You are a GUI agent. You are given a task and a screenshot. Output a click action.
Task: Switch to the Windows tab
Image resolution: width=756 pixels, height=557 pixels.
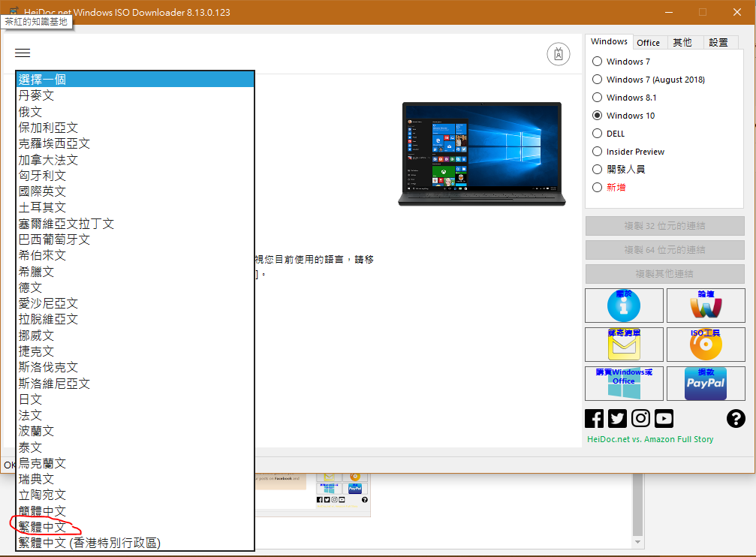[609, 41]
